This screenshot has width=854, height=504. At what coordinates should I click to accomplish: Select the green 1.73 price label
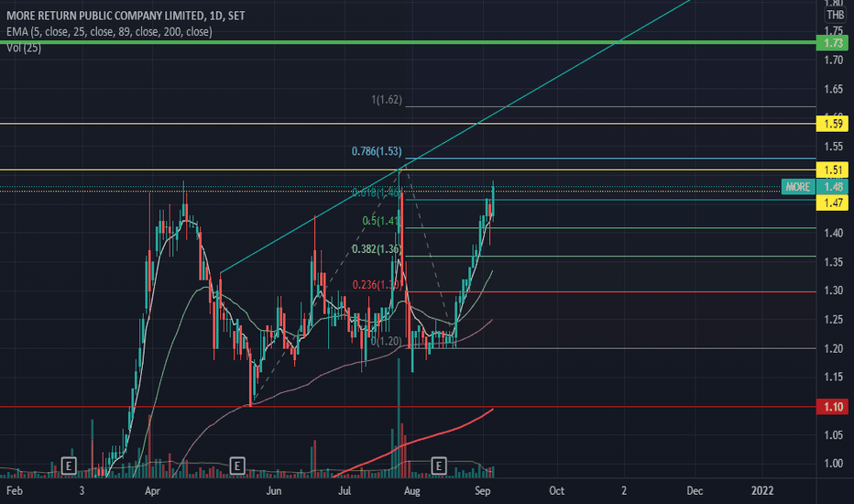[833, 43]
